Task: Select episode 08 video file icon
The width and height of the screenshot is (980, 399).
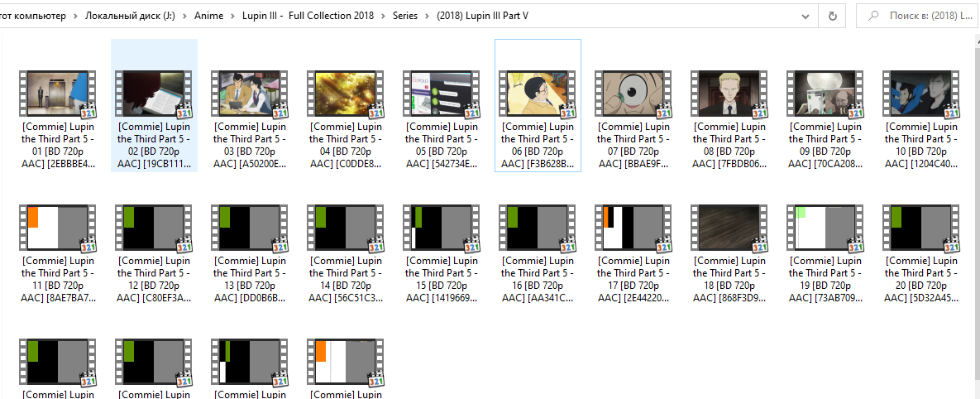Action: [x=729, y=94]
